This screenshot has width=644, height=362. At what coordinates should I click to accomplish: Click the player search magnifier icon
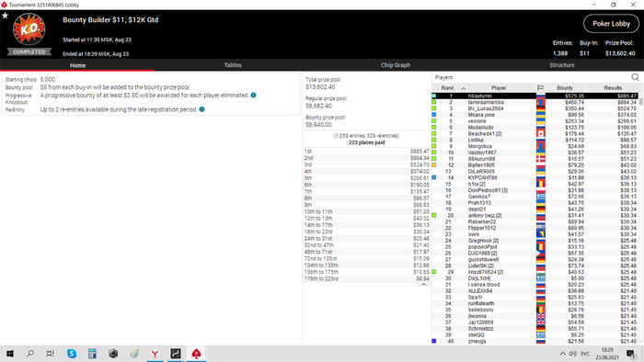(x=635, y=77)
